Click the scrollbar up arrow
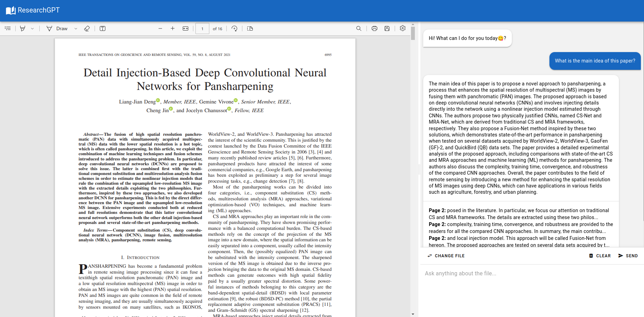The width and height of the screenshot is (644, 317). [413, 25]
